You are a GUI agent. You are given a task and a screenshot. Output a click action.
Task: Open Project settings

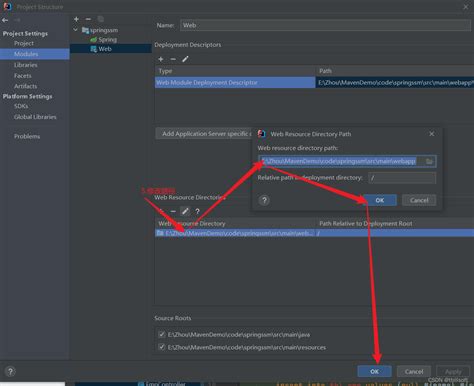pyautogui.click(x=24, y=43)
